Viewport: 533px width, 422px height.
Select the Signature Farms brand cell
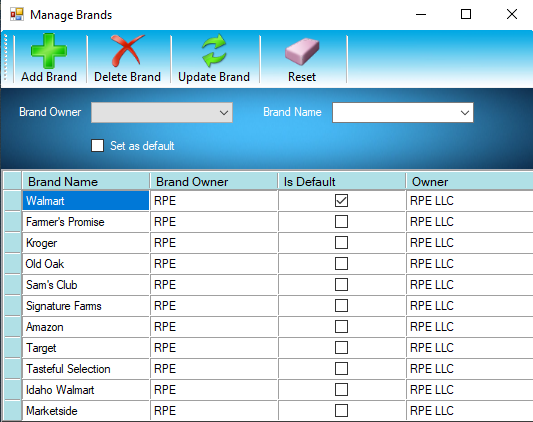click(x=86, y=306)
